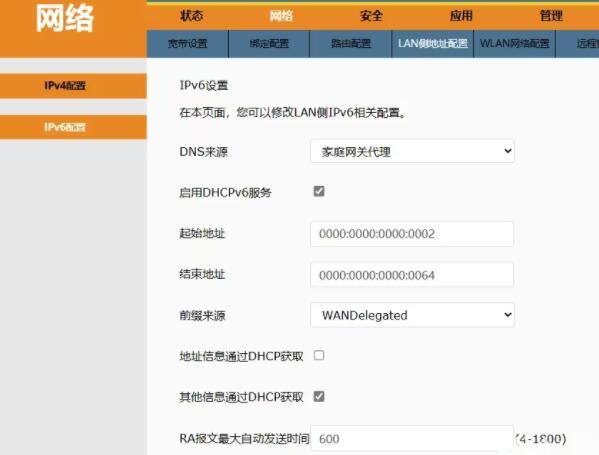
Task: Uncheck 其他信息通过DHCP获取 checkbox
Action: click(x=319, y=397)
